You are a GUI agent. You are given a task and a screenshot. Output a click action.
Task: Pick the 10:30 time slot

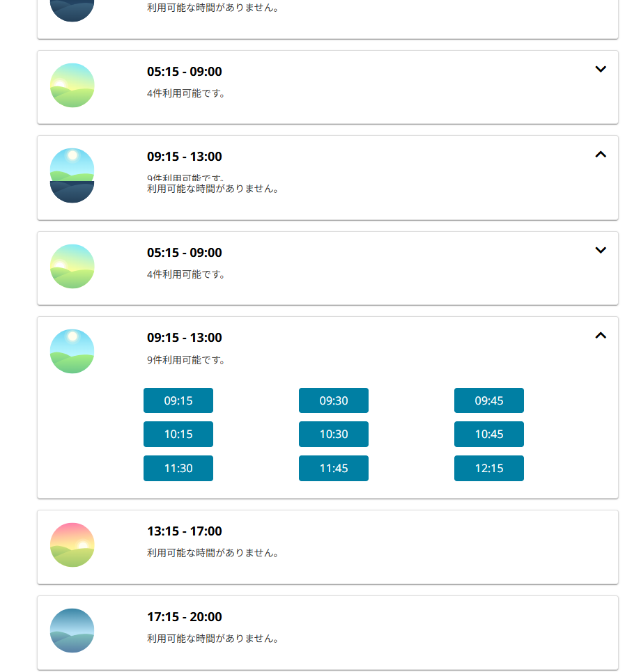click(x=334, y=434)
